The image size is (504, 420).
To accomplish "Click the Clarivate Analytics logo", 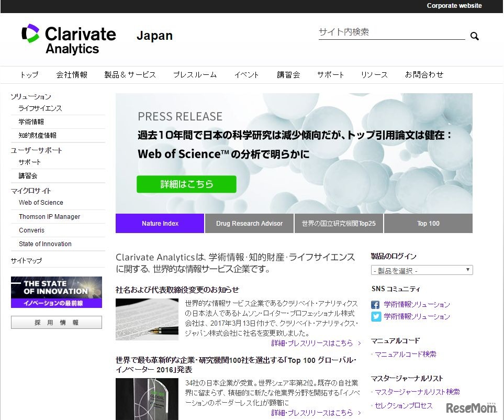I will point(68,38).
